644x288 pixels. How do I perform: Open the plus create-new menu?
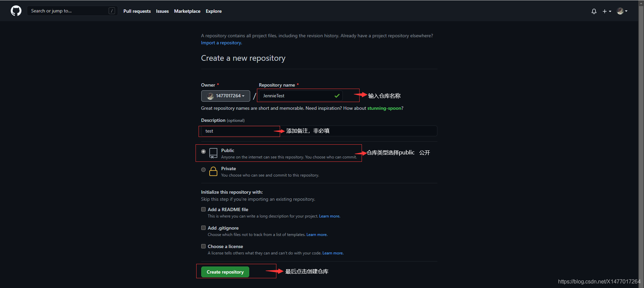[607, 11]
